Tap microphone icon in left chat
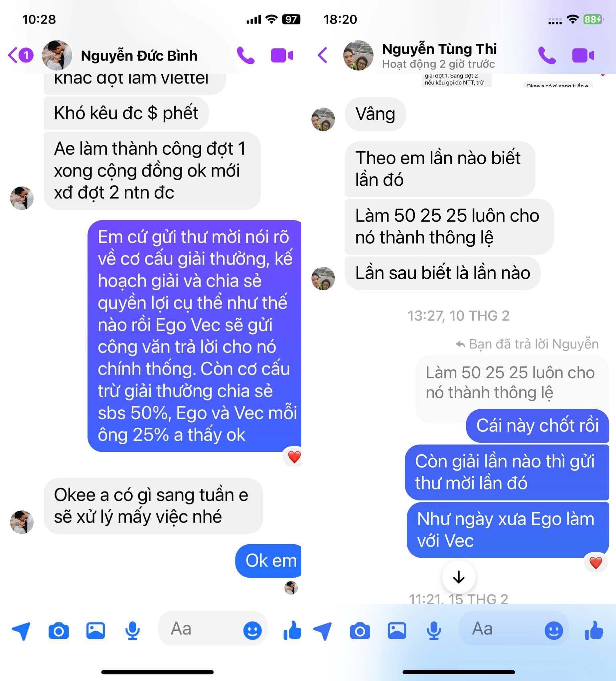616x681 pixels. point(132,630)
